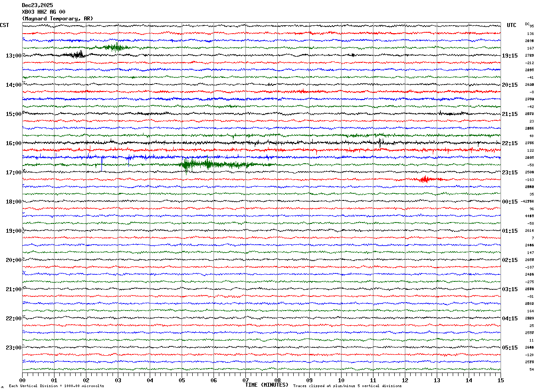Click the black event burst on 13:00 trace

[75, 55]
